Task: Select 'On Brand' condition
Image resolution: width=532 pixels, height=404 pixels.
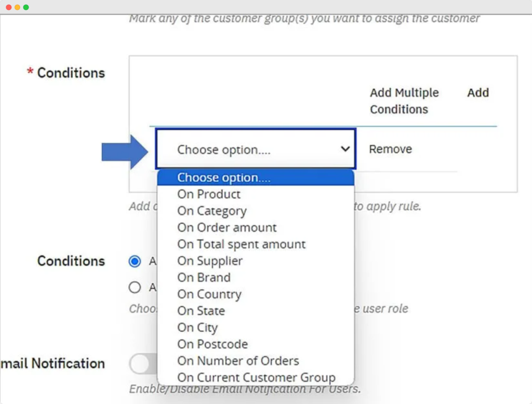Action: click(204, 277)
